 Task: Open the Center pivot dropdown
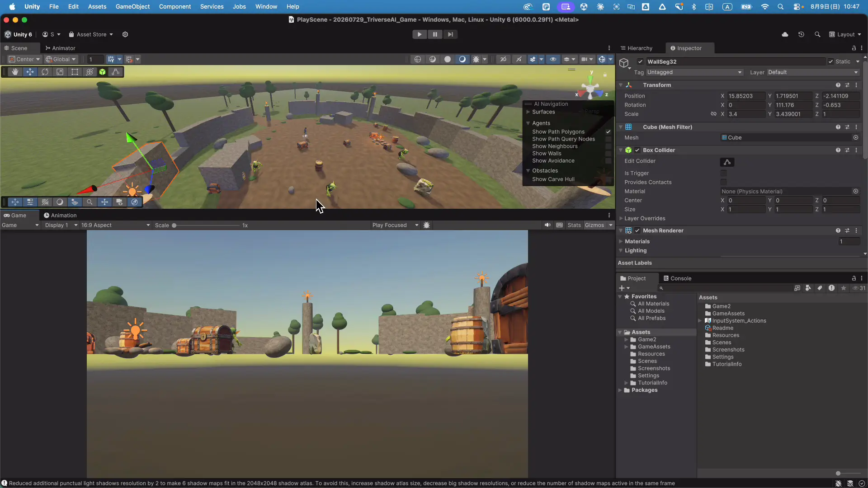24,59
